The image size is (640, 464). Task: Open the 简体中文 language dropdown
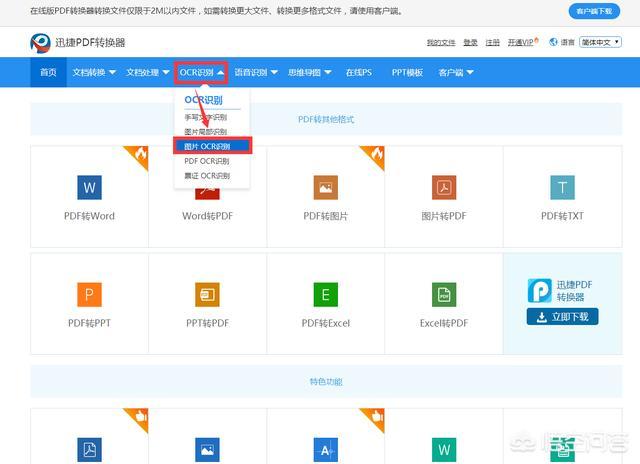(600, 42)
